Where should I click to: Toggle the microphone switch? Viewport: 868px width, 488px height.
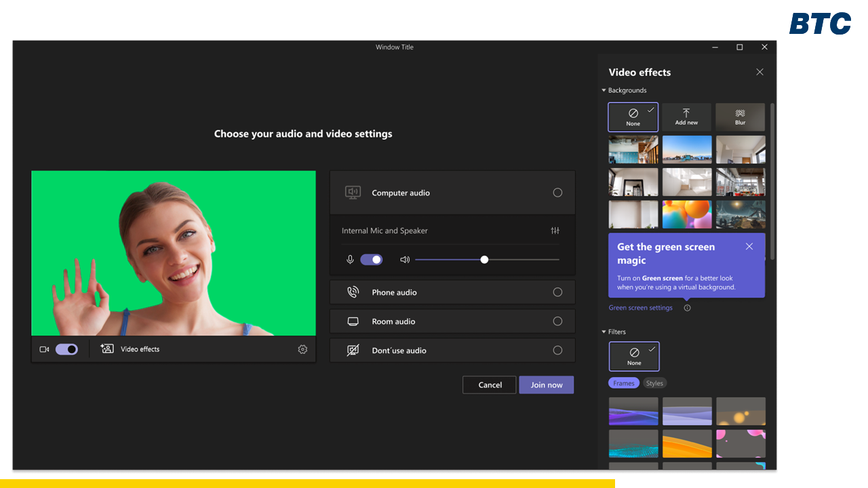[x=372, y=260]
